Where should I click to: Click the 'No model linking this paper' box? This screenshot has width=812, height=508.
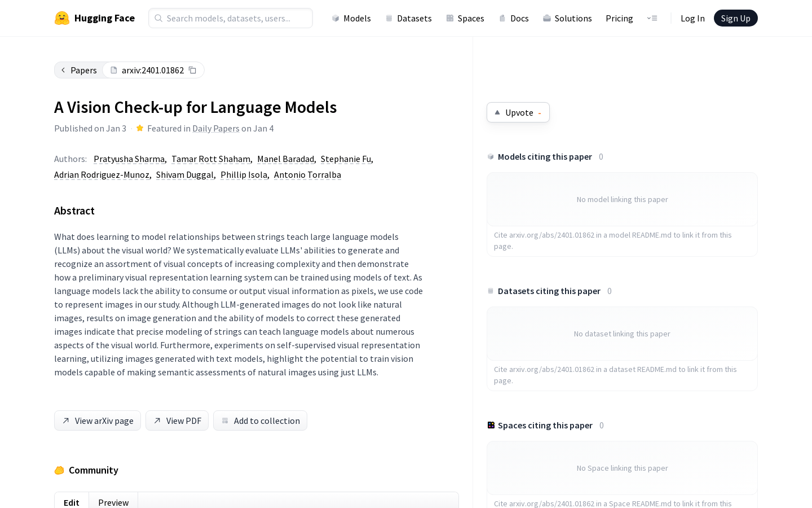click(x=622, y=199)
